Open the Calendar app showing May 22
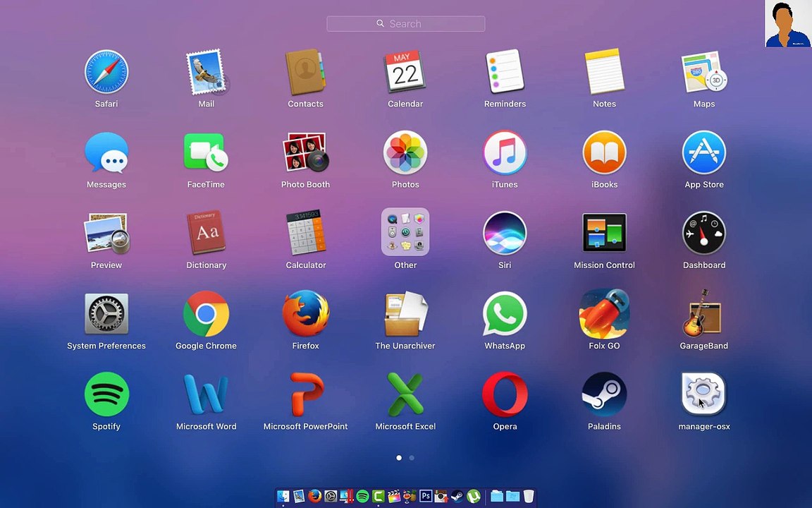This screenshot has height=508, width=812. [405, 72]
